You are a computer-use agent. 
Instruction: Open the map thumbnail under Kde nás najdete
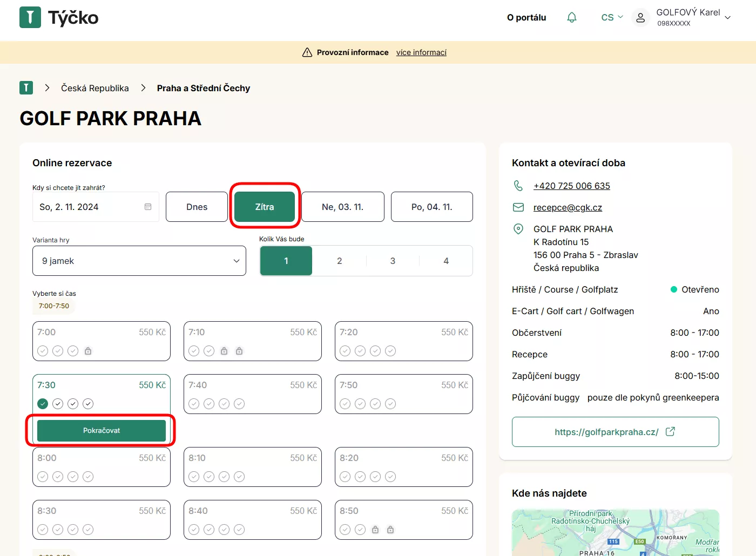click(616, 533)
